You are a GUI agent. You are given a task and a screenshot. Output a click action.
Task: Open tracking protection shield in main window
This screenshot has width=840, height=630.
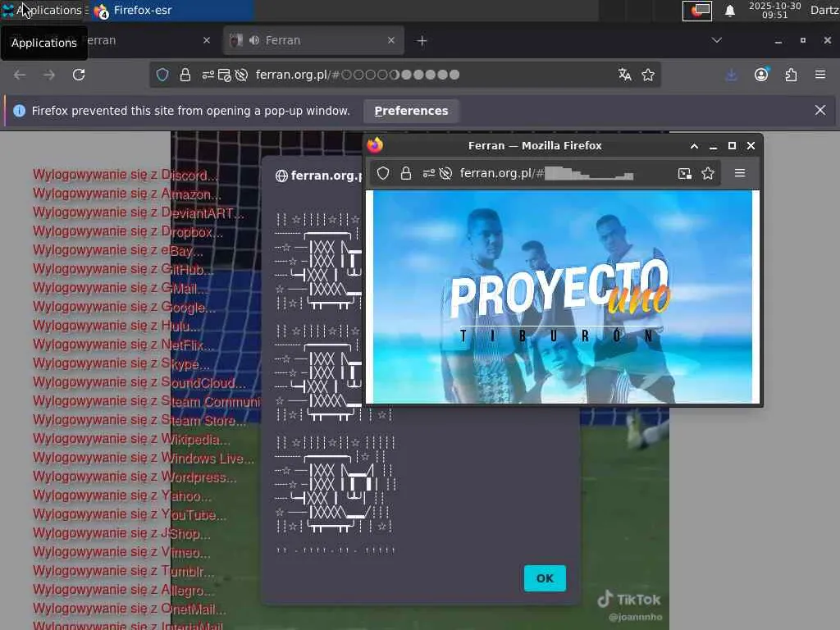pos(162,75)
